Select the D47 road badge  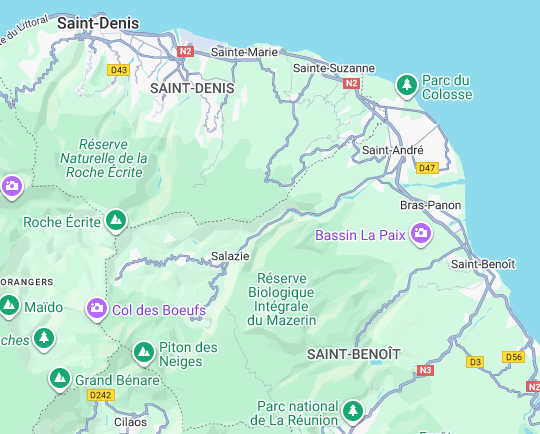pos(427,168)
